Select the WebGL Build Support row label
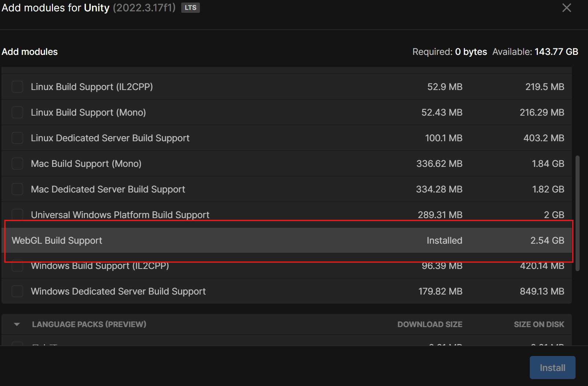The image size is (588, 386). coord(57,240)
